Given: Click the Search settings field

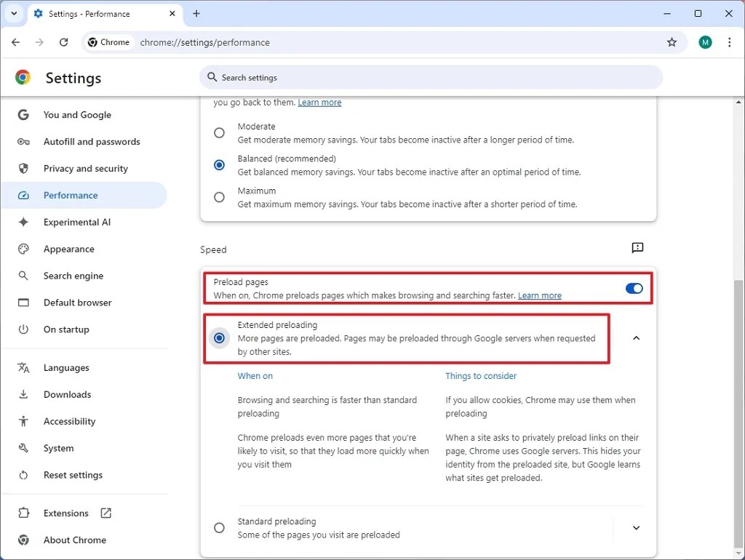Looking at the screenshot, I should pyautogui.click(x=432, y=77).
